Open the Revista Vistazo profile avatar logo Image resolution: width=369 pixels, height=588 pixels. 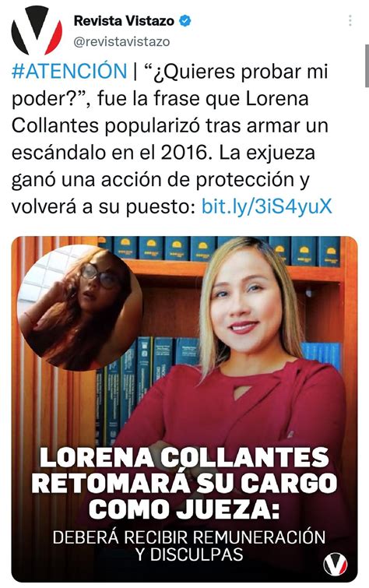(x=37, y=30)
